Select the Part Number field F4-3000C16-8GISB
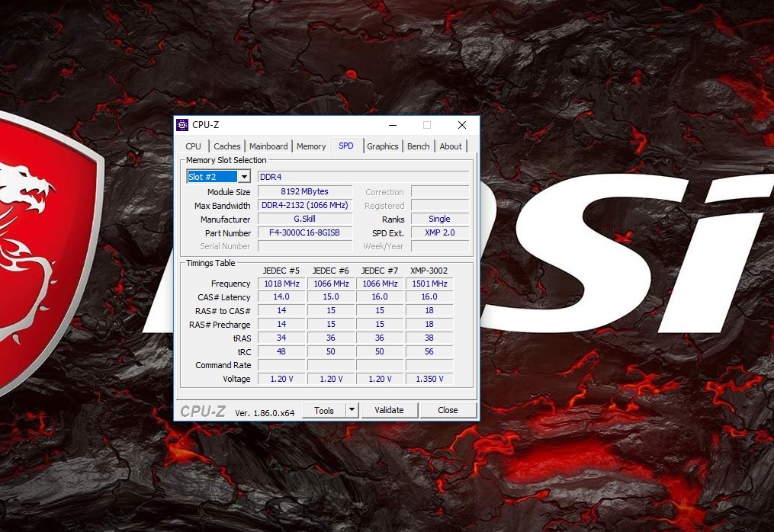 pos(304,232)
